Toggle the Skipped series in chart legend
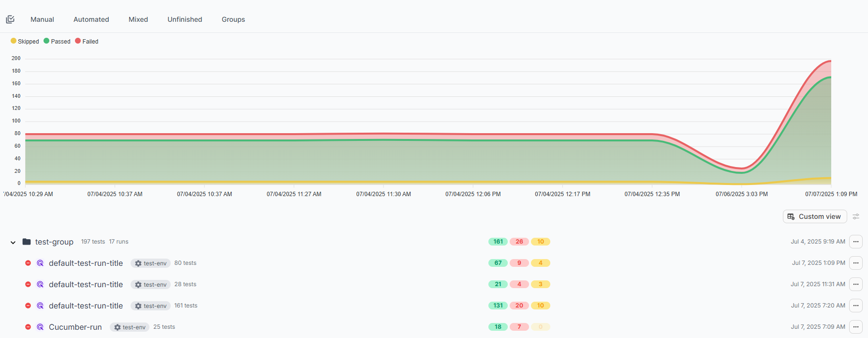Image resolution: width=868 pixels, height=338 pixels. point(25,42)
